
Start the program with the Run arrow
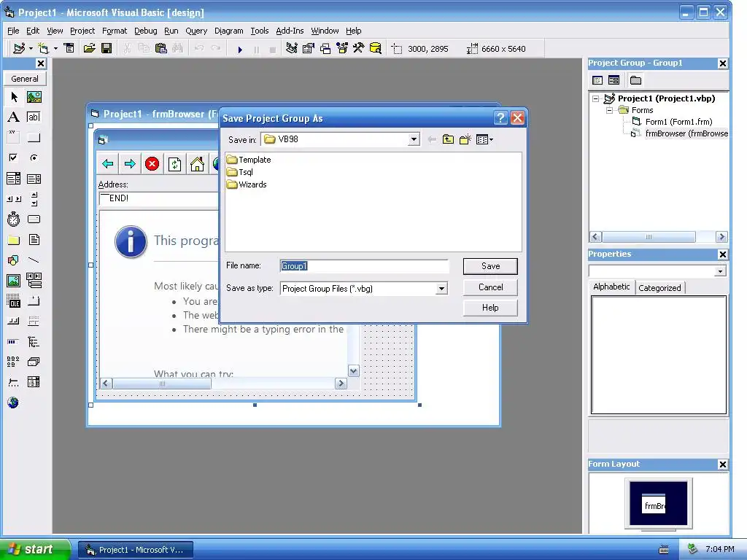(x=239, y=49)
